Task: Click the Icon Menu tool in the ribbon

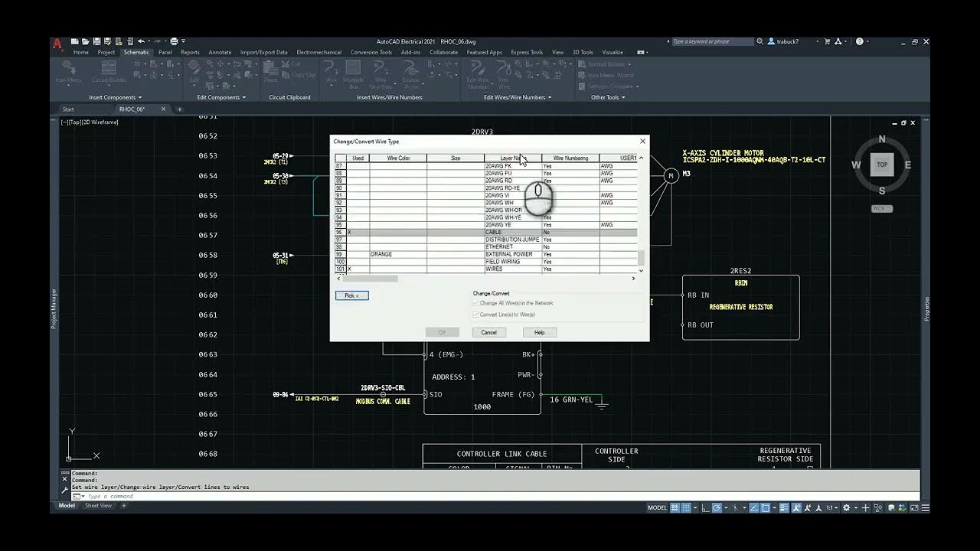Action: pyautogui.click(x=68, y=70)
